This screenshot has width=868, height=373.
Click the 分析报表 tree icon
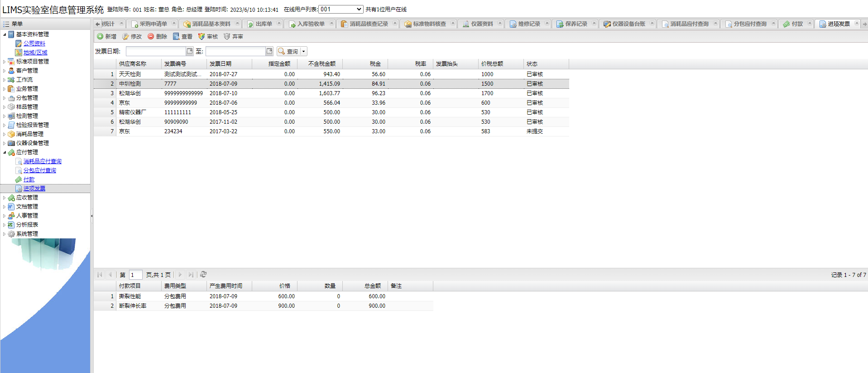11,225
